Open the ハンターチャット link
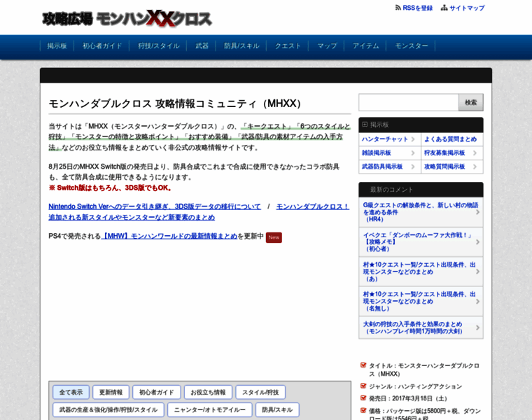The width and height of the screenshot is (532, 420). point(385,139)
